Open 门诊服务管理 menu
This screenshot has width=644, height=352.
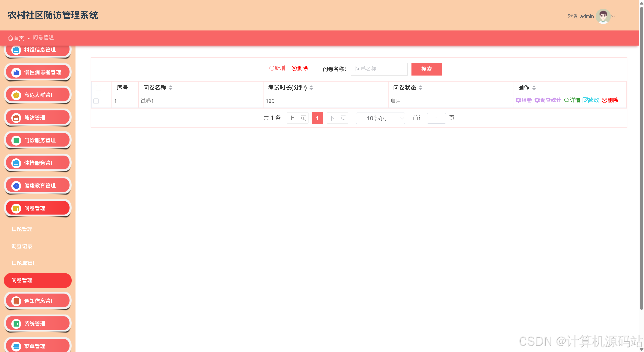(38, 140)
